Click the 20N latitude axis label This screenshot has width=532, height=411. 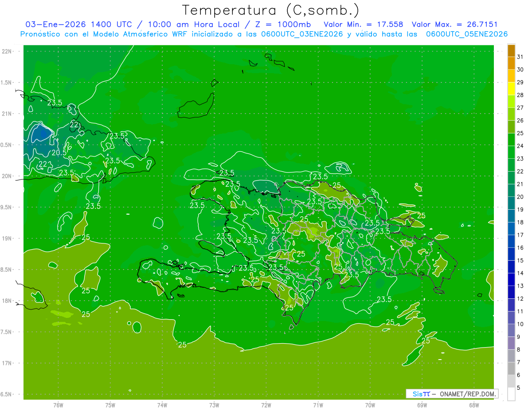click(x=6, y=176)
